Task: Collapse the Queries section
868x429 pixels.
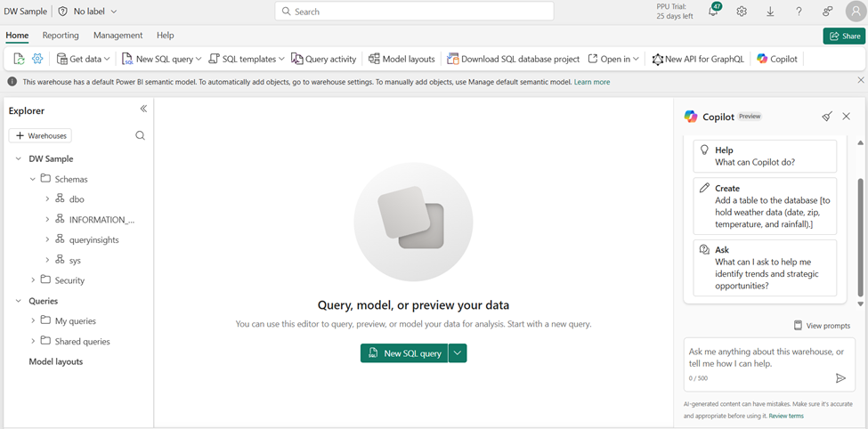Action: (19, 301)
